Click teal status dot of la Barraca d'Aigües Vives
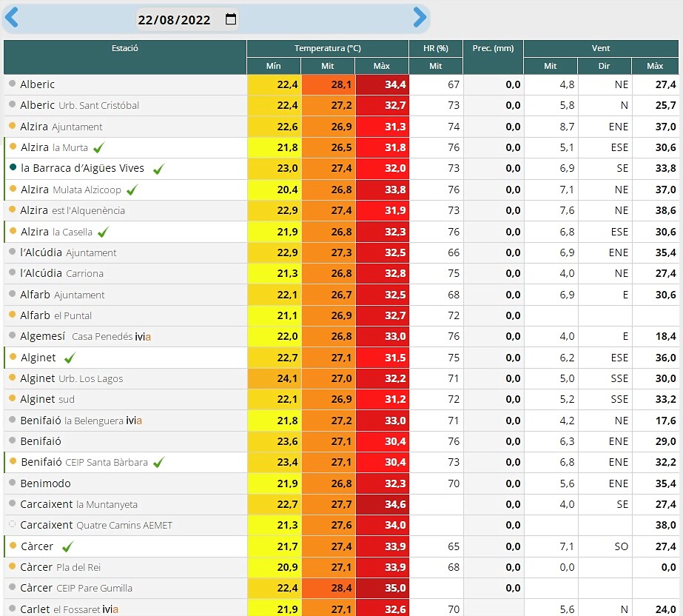Viewport: 683px width, 616px height. [13, 167]
